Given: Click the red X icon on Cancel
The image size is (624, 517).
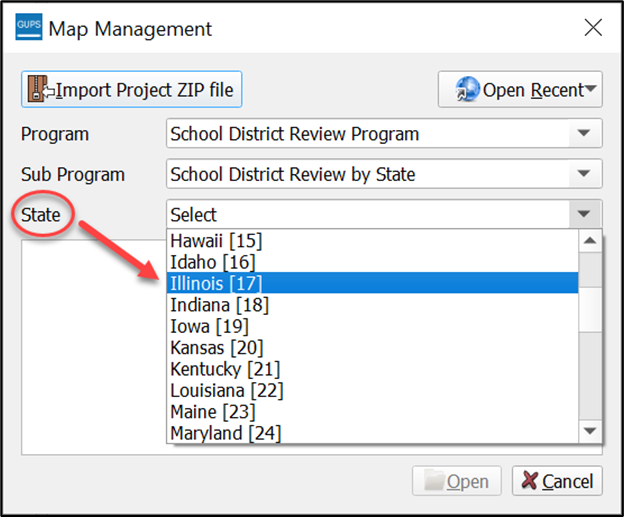Looking at the screenshot, I should pos(530,480).
